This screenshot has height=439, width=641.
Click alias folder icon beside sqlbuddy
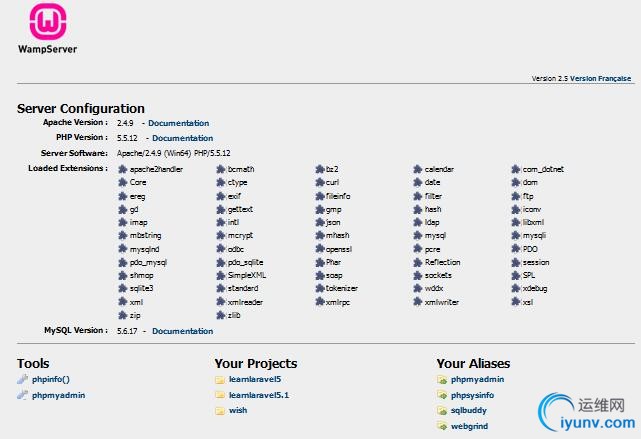(x=442, y=410)
